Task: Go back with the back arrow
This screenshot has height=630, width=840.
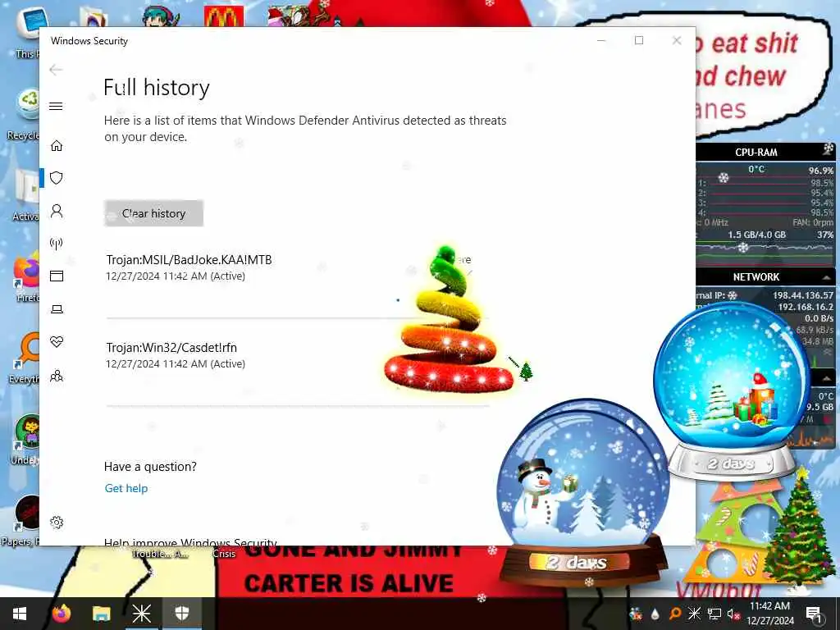Action: [56, 70]
